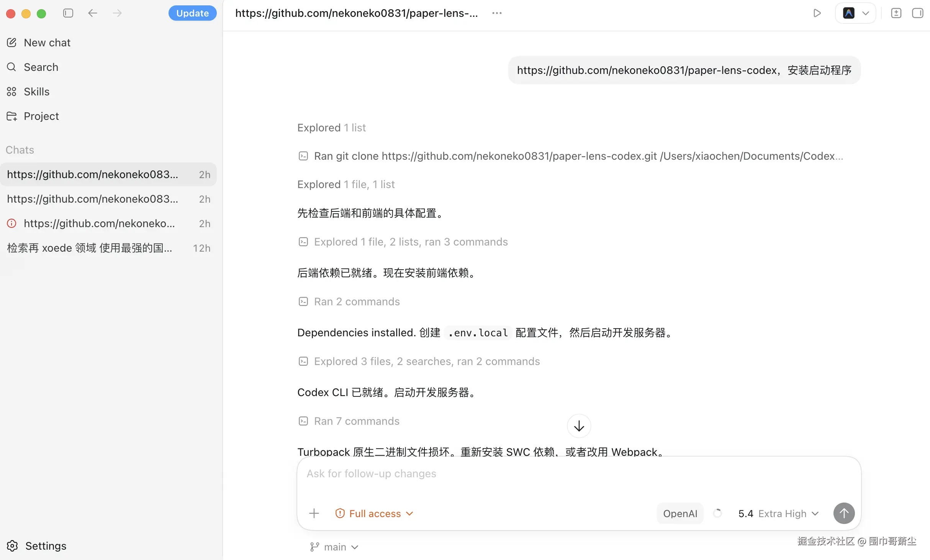The width and height of the screenshot is (930, 560).
Task: Click the conversation title URL in header
Action: click(356, 13)
